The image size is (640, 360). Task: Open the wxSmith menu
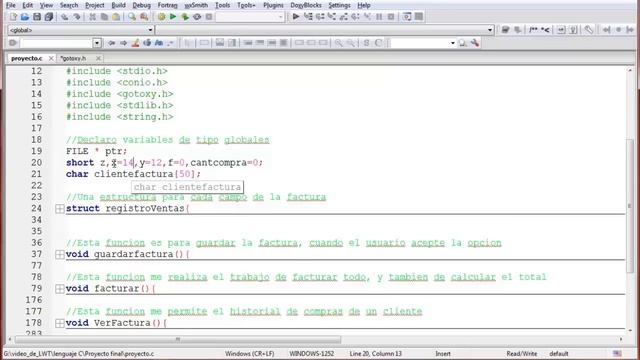[196, 5]
